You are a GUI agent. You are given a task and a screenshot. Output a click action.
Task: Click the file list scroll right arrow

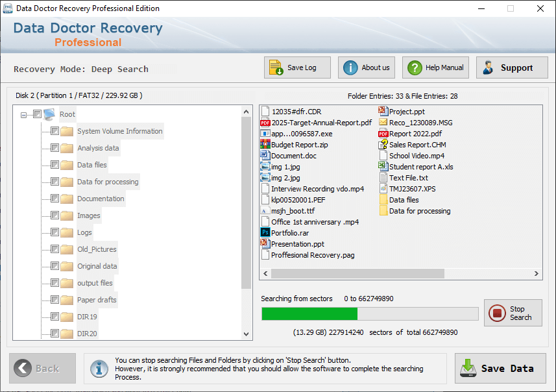[536, 273]
